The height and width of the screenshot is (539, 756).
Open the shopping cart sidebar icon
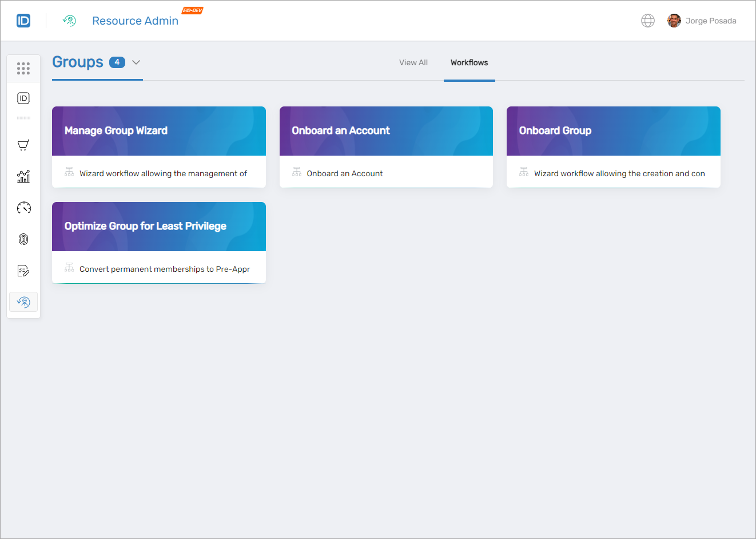23,145
